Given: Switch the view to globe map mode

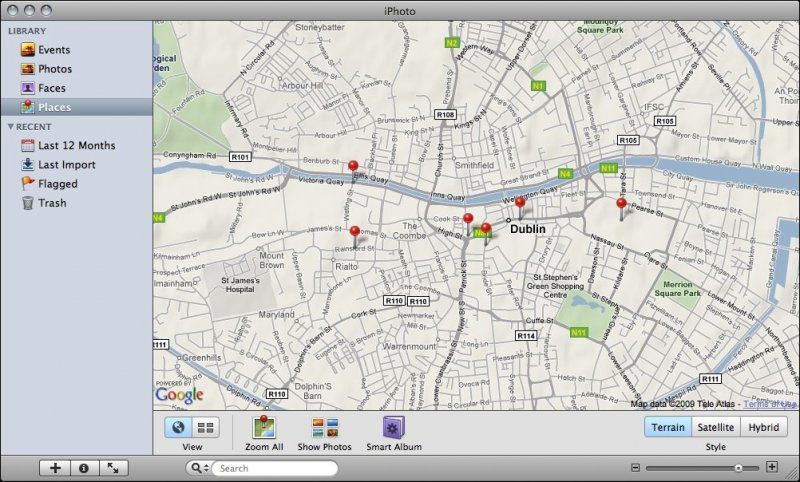Looking at the screenshot, I should [179, 427].
